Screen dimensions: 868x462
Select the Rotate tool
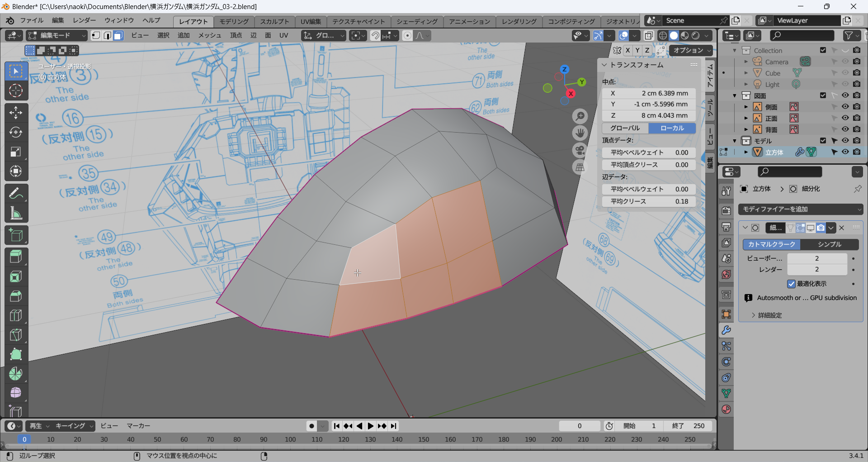coord(16,132)
